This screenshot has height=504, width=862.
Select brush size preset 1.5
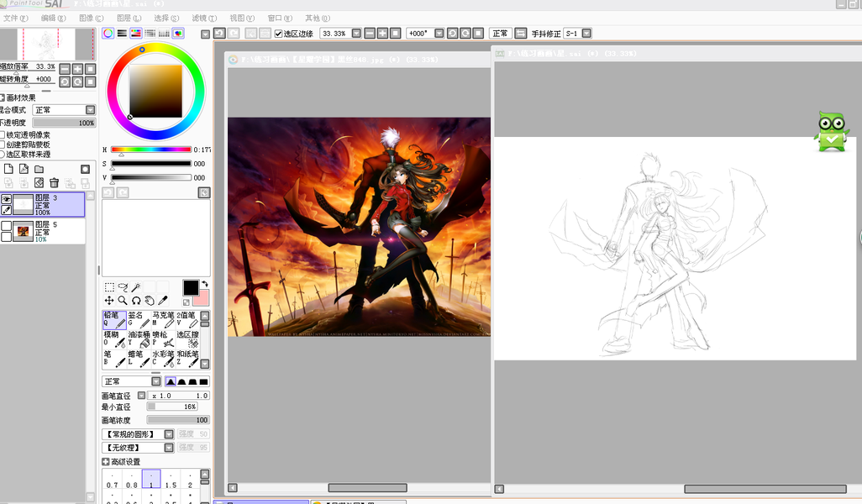click(171, 480)
